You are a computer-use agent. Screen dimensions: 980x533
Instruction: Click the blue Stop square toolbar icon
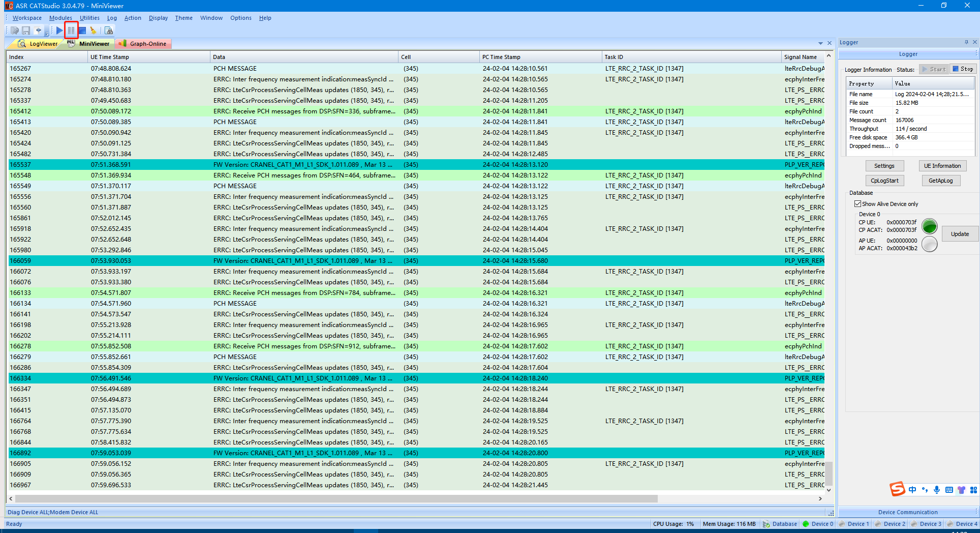pyautogui.click(x=82, y=31)
